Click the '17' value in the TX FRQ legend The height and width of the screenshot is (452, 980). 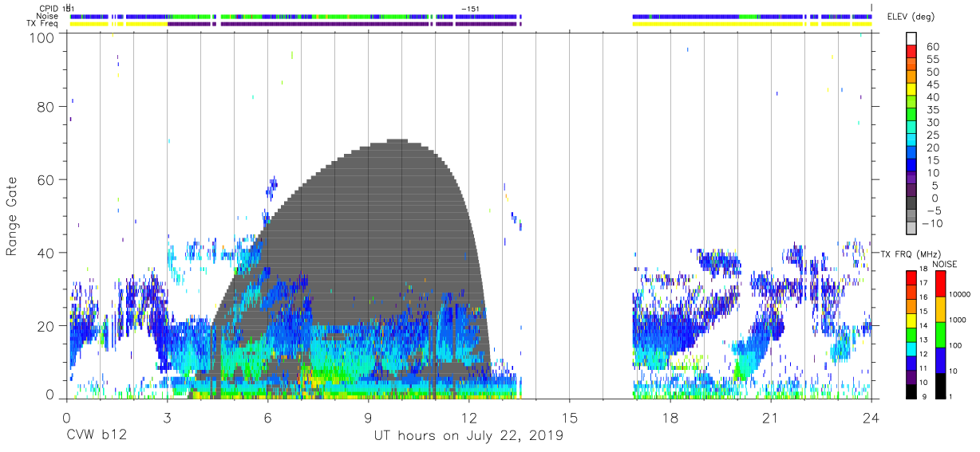pos(923,283)
